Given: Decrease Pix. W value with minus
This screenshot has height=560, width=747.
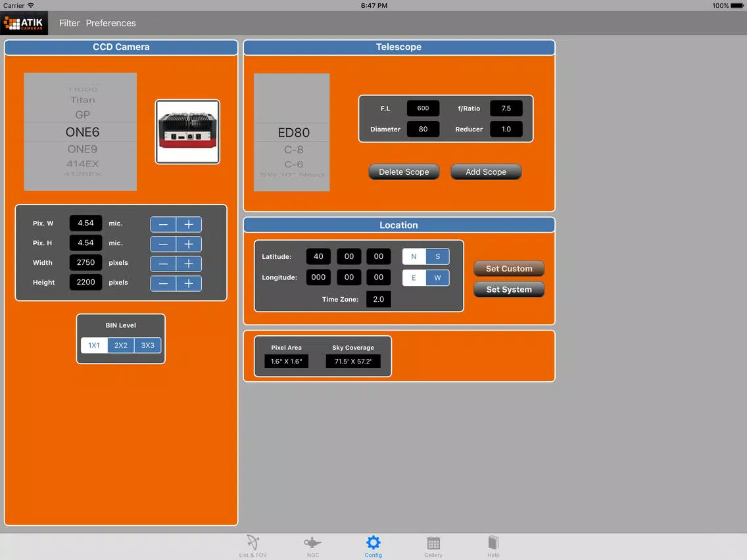Looking at the screenshot, I should [163, 224].
